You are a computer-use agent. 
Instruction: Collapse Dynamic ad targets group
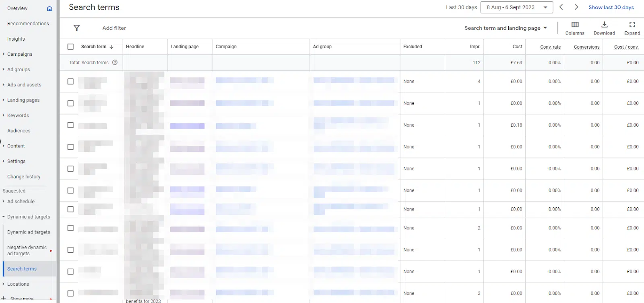[x=4, y=217]
